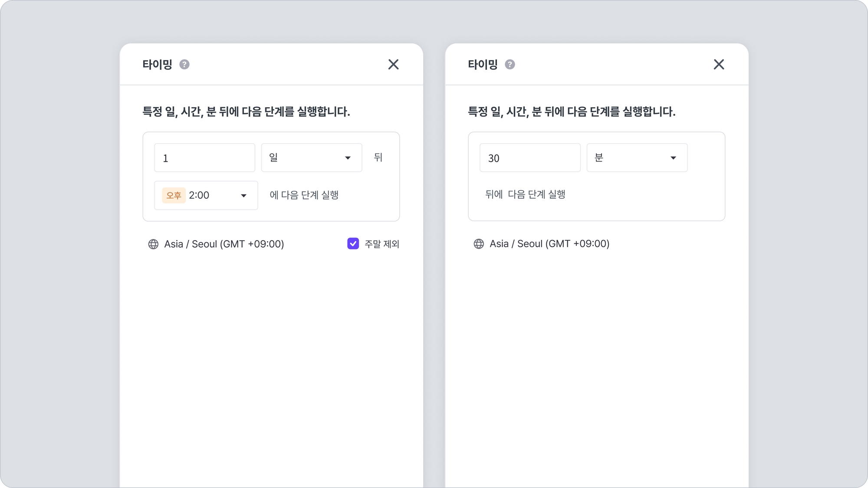Screen dimensions: 868x488
Task: Open the 오후 2:00 time dropdown
Action: click(206, 196)
